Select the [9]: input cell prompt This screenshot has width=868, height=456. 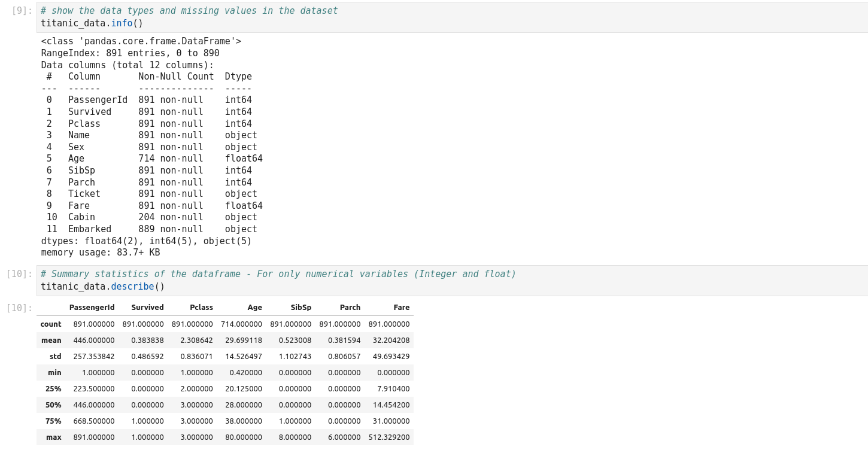click(22, 11)
